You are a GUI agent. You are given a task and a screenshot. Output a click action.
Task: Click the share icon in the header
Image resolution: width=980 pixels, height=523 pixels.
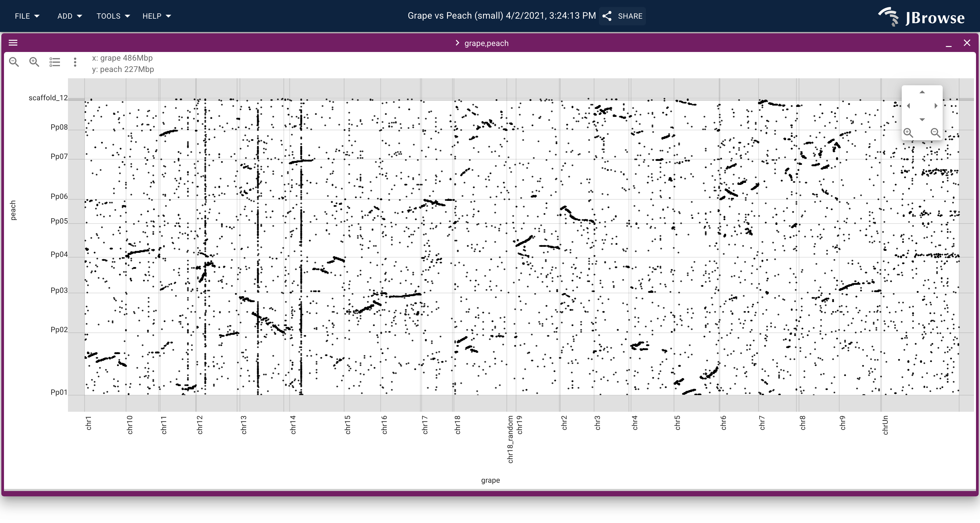(x=607, y=16)
